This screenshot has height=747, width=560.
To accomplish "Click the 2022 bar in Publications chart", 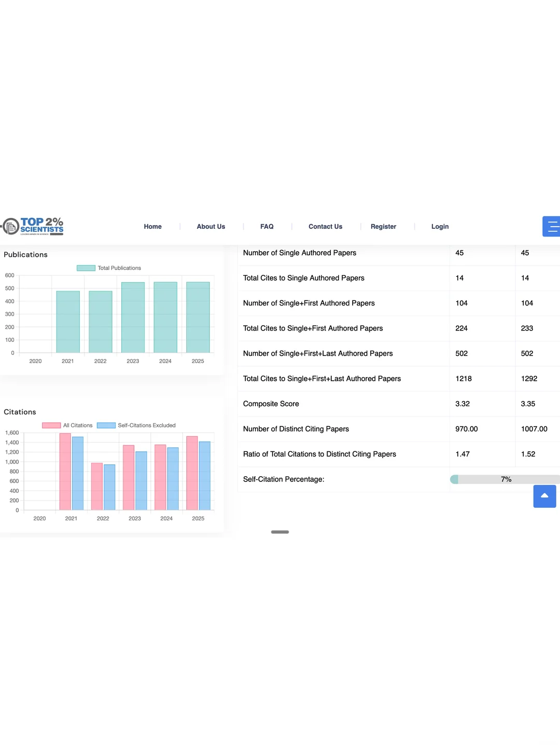I will (x=101, y=322).
